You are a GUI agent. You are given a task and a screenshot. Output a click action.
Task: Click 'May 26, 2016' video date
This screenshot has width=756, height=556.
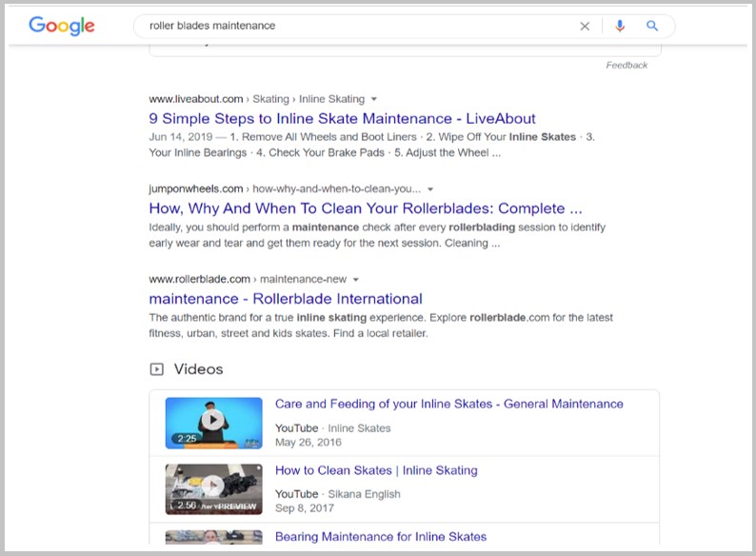pos(308,442)
